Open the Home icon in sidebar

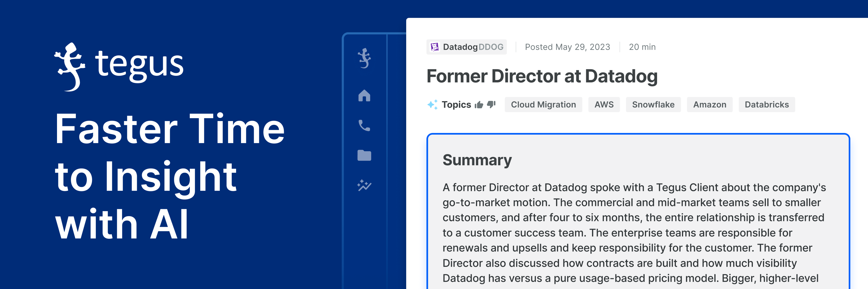[364, 96]
